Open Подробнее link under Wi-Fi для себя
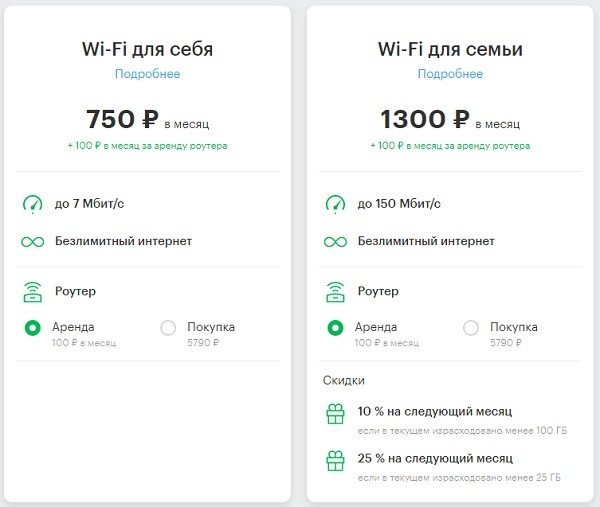The width and height of the screenshot is (600, 507). (148, 73)
